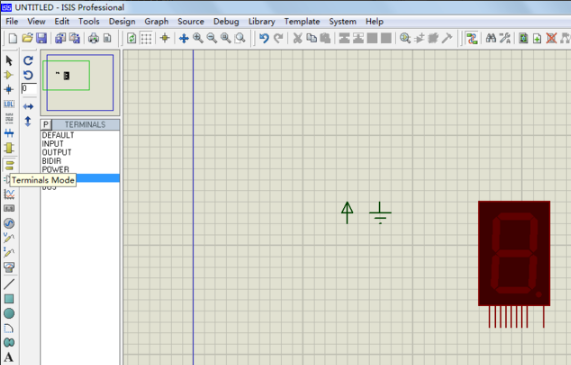Viewport: 571px width, 365px height.
Task: Cut selection to clipboard
Action: click(x=298, y=38)
